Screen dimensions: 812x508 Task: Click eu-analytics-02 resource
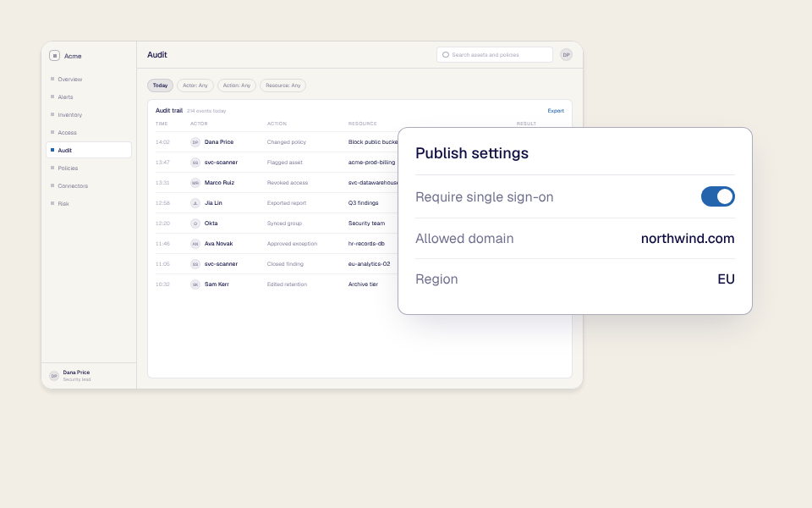[370, 264]
